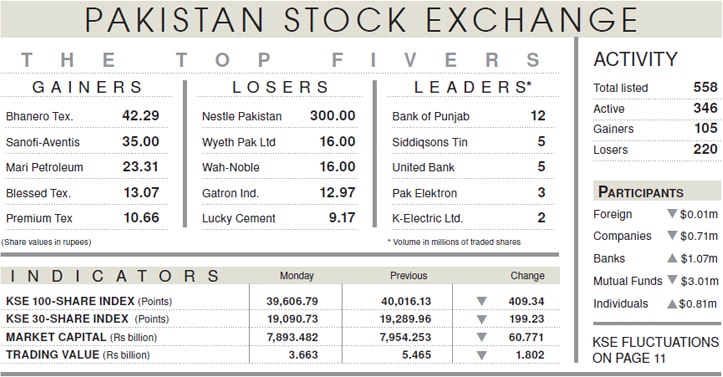Click the Total listed count 558
723x377 pixels.
705,87
